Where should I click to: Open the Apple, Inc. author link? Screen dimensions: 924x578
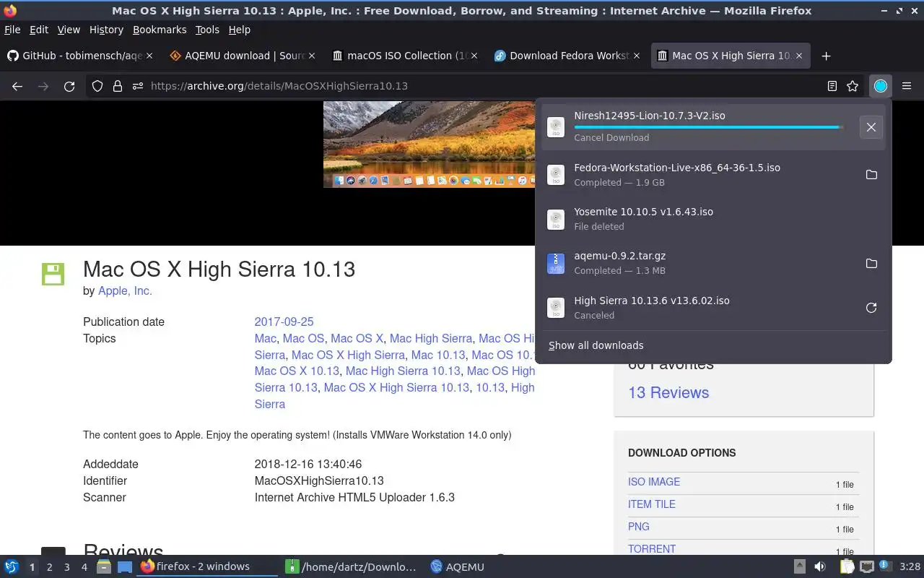[x=125, y=290]
